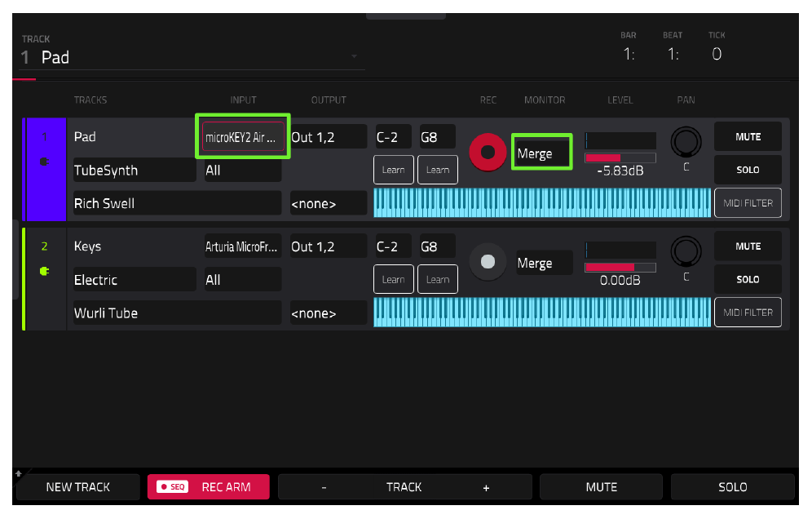Image resolution: width=812 pixels, height=519 pixels.
Task: Change Pad track Out 1,2 output
Action: tap(329, 137)
